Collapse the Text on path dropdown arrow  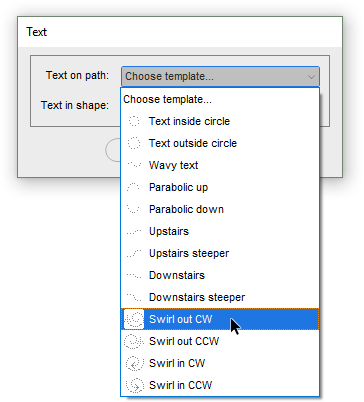(x=311, y=77)
